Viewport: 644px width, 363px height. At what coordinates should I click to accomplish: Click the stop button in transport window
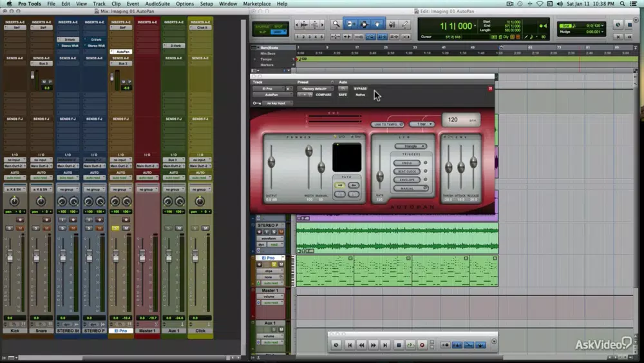pyautogui.click(x=399, y=346)
